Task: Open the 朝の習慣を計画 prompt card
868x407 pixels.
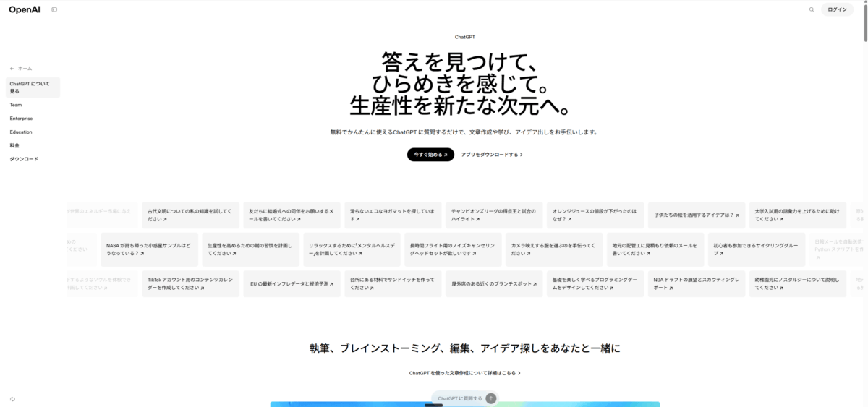Action: pos(250,249)
